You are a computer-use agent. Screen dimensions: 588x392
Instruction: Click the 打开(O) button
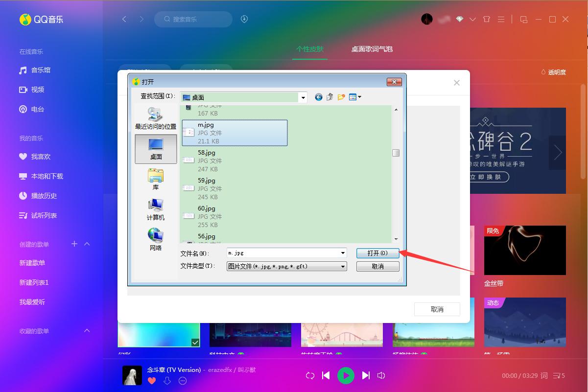tap(377, 253)
